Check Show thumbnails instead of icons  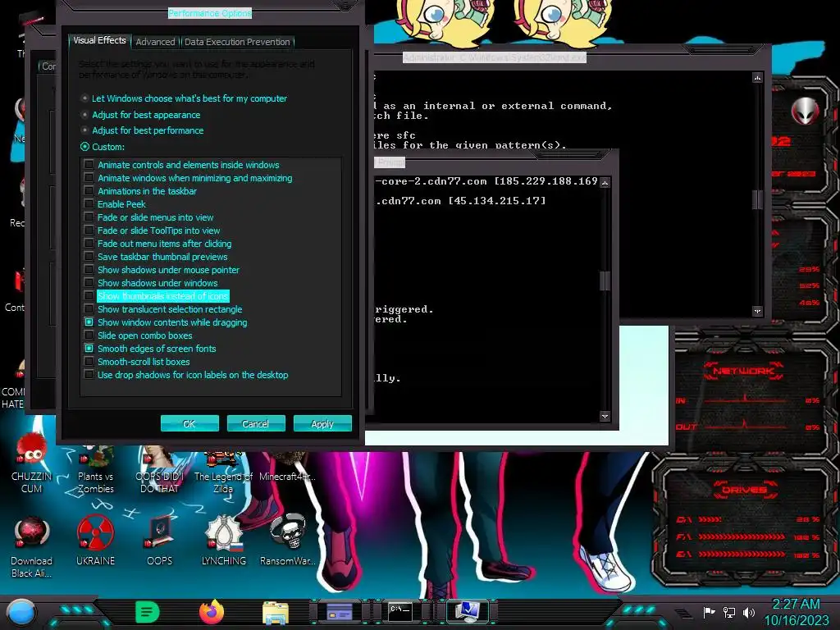tap(89, 295)
